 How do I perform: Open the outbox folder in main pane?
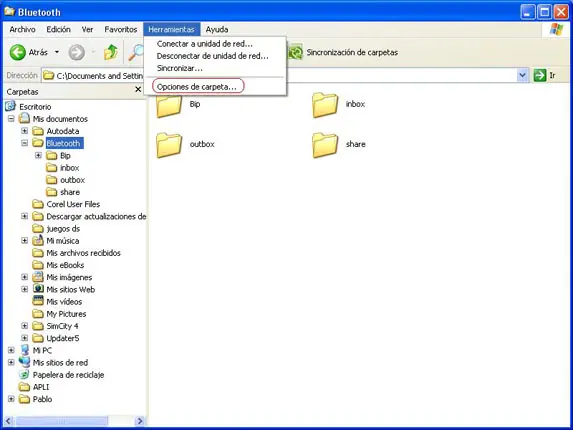[169, 145]
